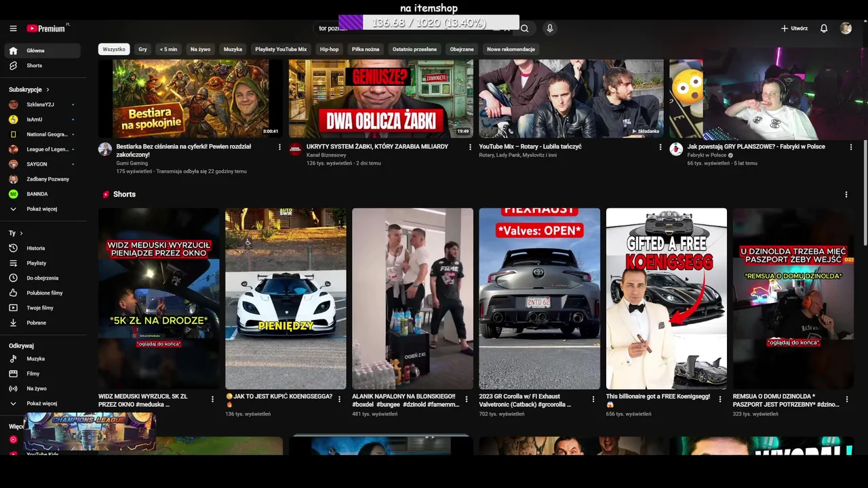
Task: Play the Widz Meduski short
Action: [x=159, y=298]
